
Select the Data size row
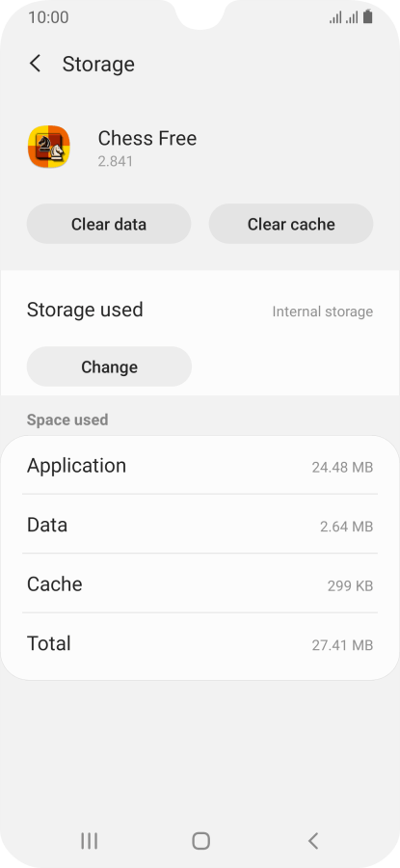200,525
